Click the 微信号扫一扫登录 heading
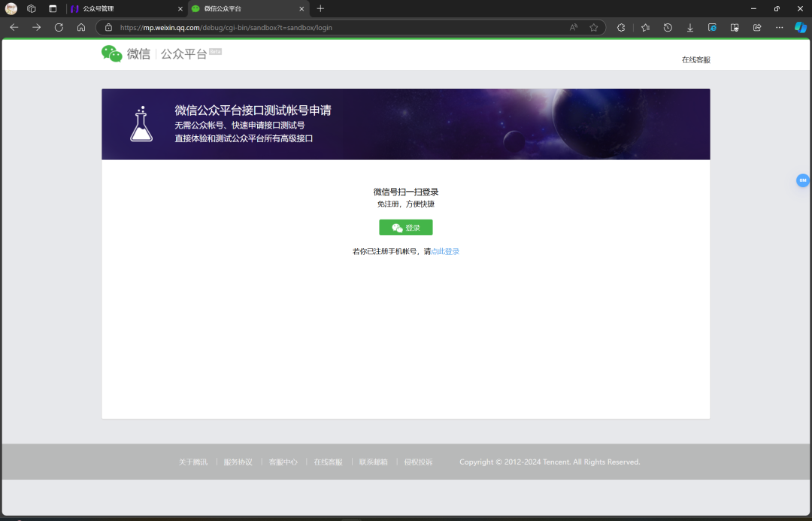This screenshot has height=521, width=812. [405, 192]
